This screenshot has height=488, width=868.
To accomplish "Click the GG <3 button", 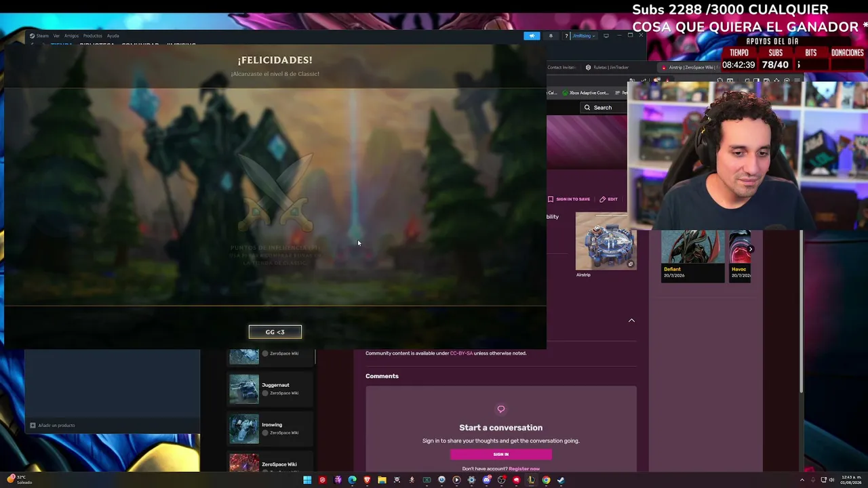I will [x=275, y=332].
